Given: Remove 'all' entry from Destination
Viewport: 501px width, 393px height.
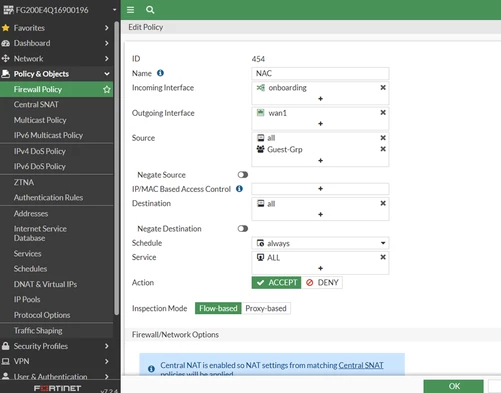Looking at the screenshot, I should pos(383,203).
